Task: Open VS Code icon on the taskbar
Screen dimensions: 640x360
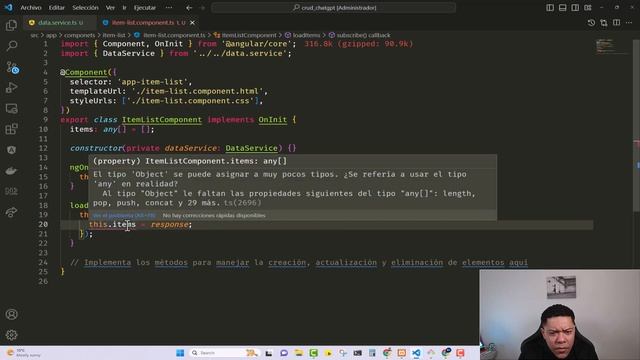Action: point(416,353)
